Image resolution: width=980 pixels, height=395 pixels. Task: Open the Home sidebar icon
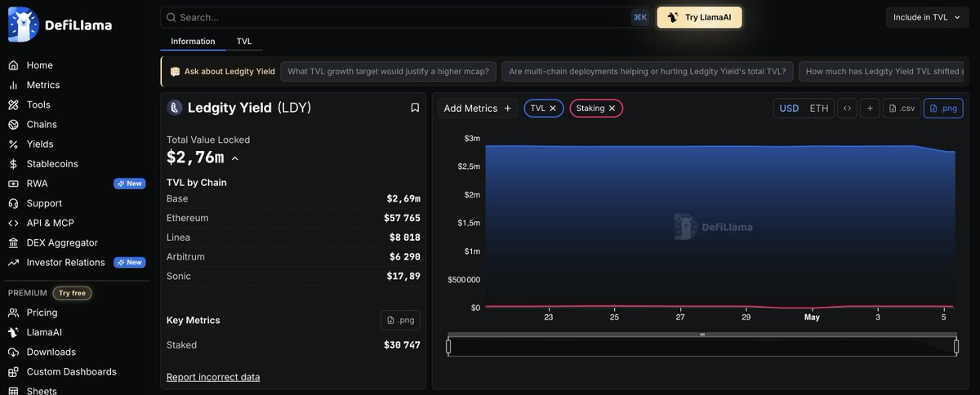13,65
